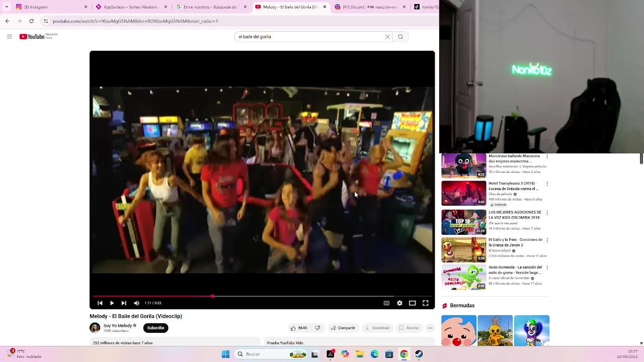
Task: Close the AppSorteos tab
Action: (x=166, y=7)
